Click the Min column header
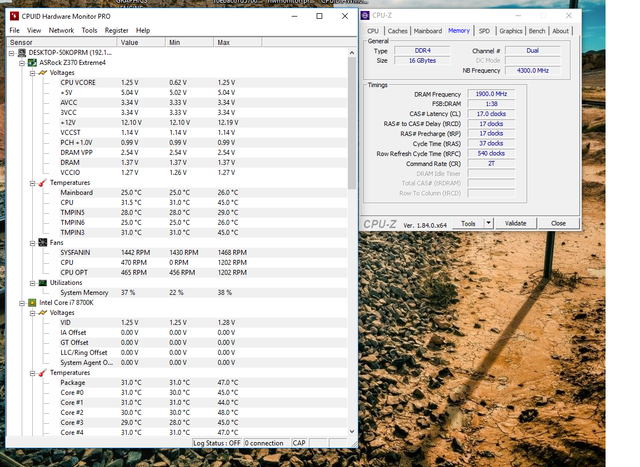Image resolution: width=640 pixels, height=467 pixels. [x=189, y=42]
